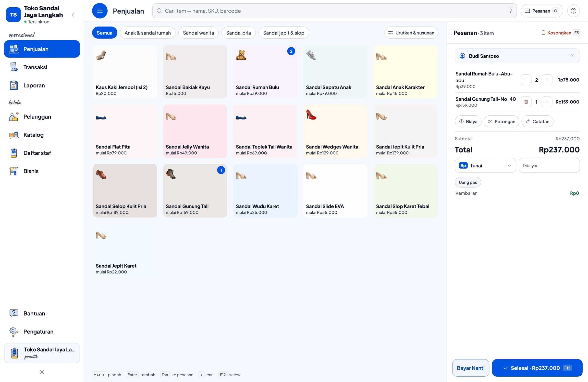This screenshot has height=382, width=588.
Task: Open the help question mark icon
Action: pos(574,11)
